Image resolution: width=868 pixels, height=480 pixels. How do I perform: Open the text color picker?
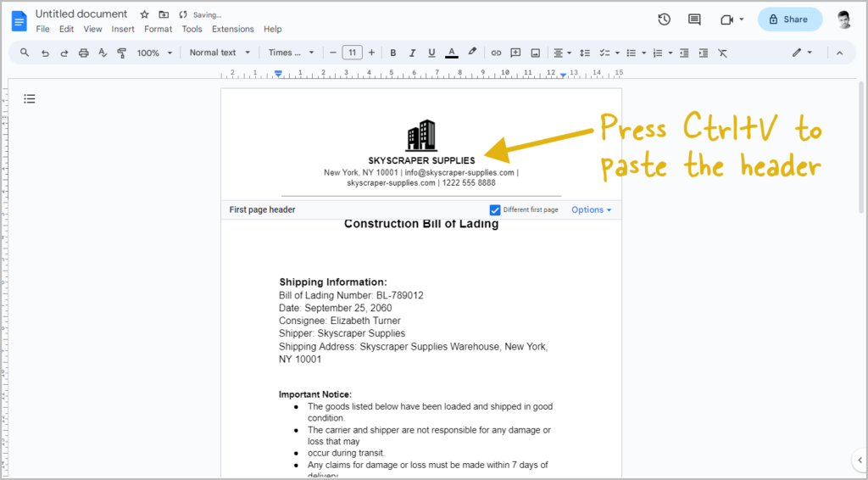[452, 53]
